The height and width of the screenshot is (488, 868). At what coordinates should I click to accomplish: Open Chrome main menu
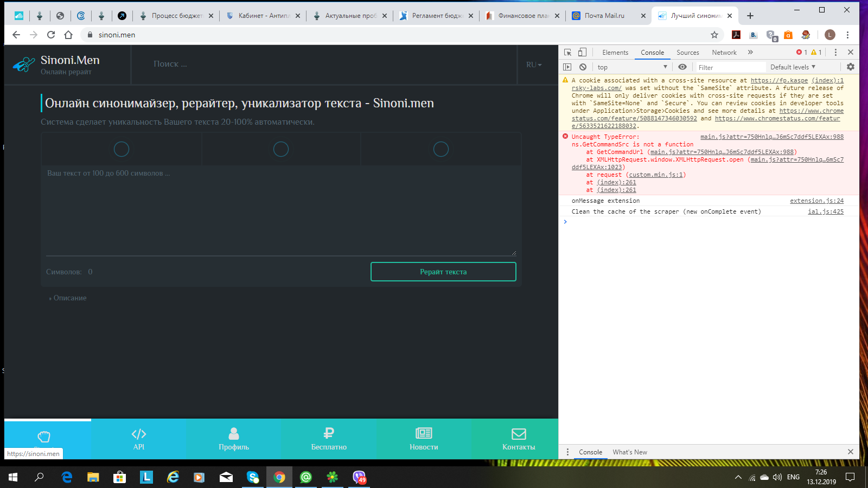(847, 35)
